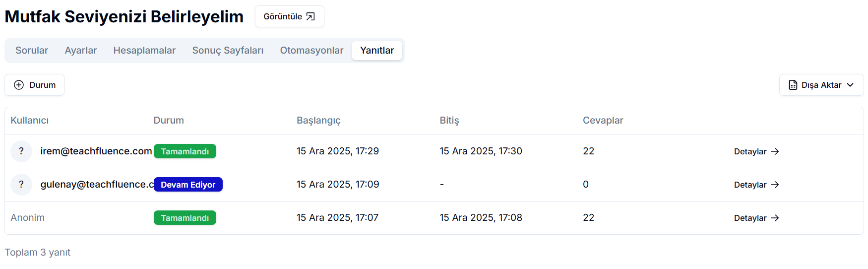The height and width of the screenshot is (269, 868).
Task: Click the arrow icon in irem's Detaylar link
Action: pyautogui.click(x=775, y=151)
